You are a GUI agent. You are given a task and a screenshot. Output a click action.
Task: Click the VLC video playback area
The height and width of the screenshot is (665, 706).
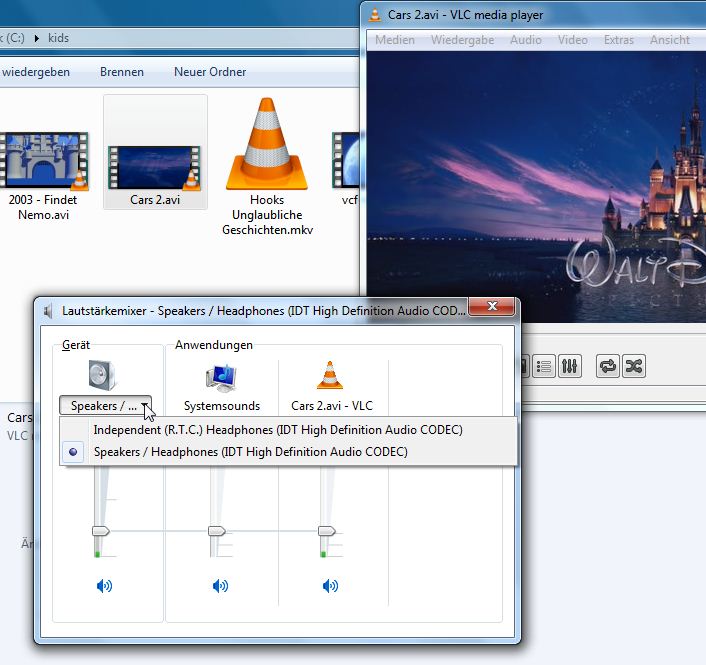pos(536,186)
